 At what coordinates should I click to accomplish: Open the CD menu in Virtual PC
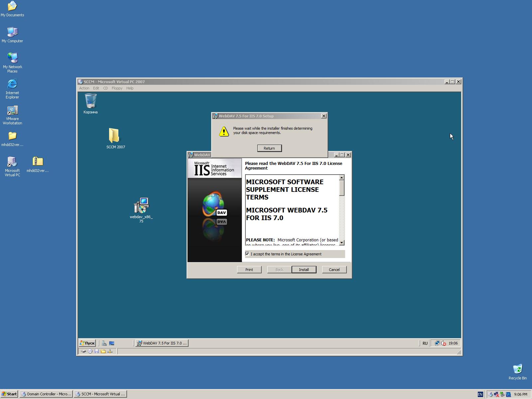[x=105, y=88]
